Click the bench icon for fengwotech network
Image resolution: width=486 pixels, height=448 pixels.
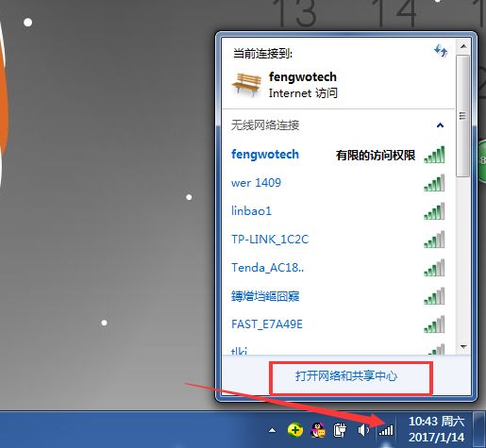pos(246,83)
